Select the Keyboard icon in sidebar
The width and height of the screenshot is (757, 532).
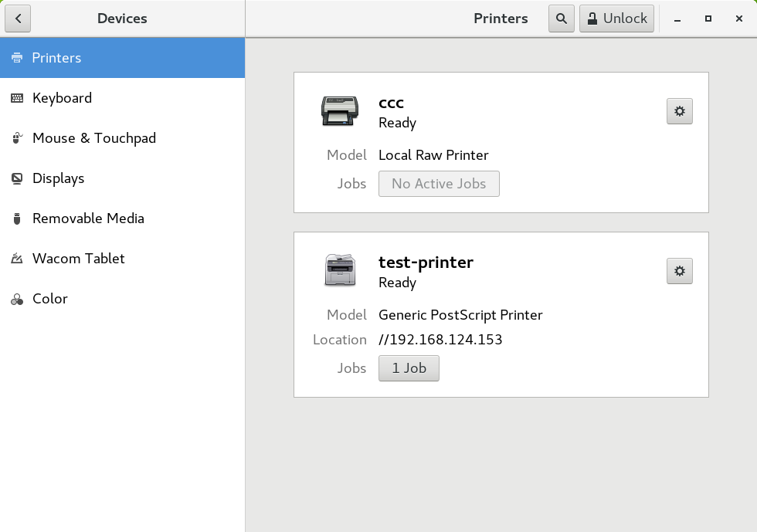point(17,98)
